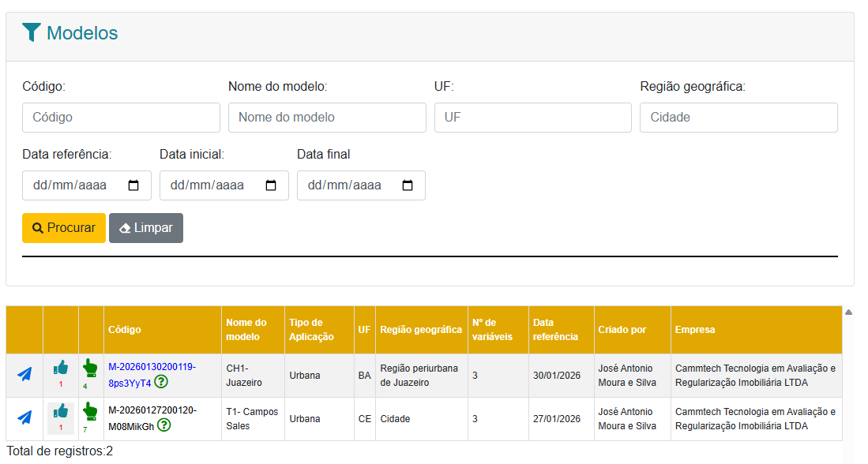Click the funnel filter icon beside Modelos
The image size is (868, 464).
32,32
